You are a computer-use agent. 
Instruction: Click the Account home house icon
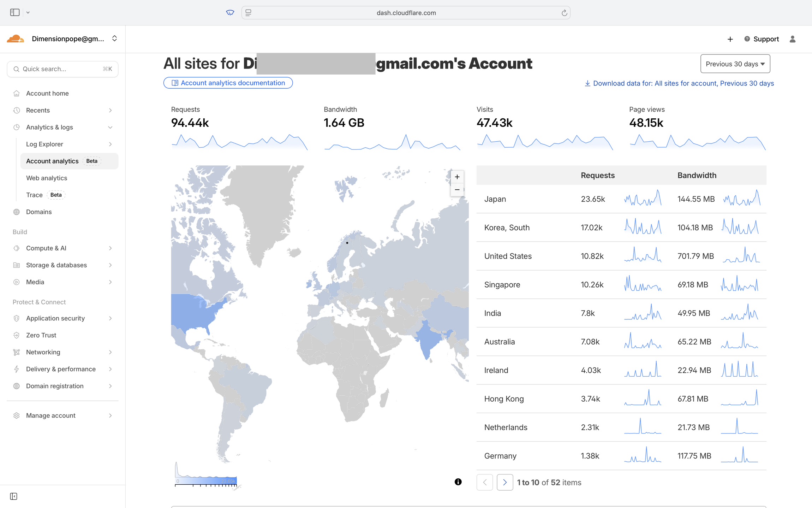pyautogui.click(x=17, y=93)
